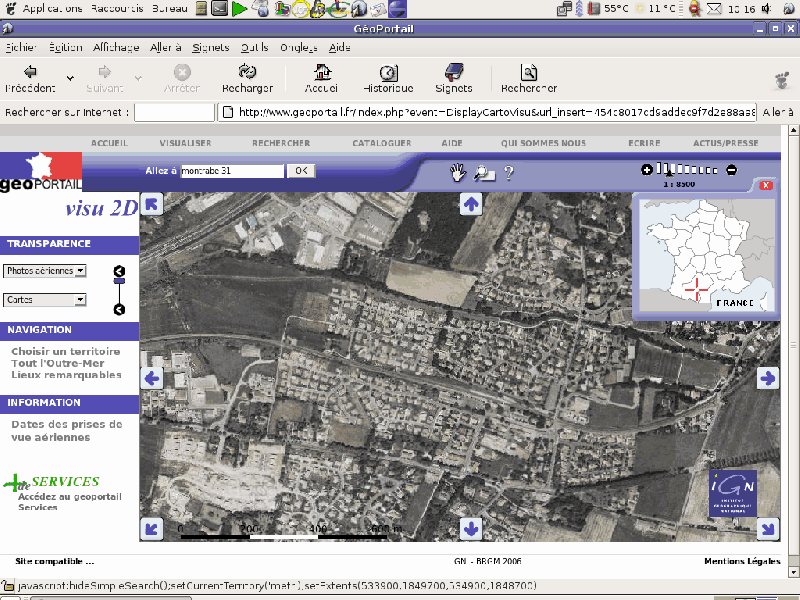Click the Rechercher sur Internet input field
Screen dimensions: 800x600
click(174, 112)
